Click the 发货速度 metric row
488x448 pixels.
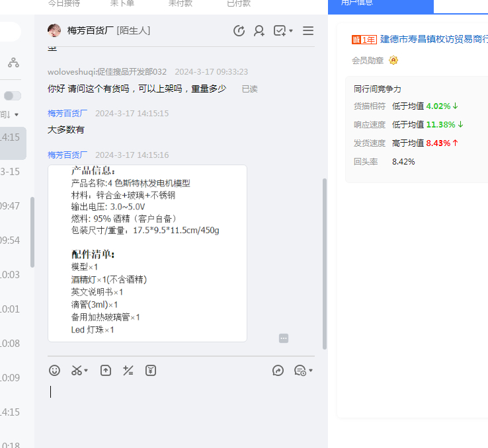point(406,143)
